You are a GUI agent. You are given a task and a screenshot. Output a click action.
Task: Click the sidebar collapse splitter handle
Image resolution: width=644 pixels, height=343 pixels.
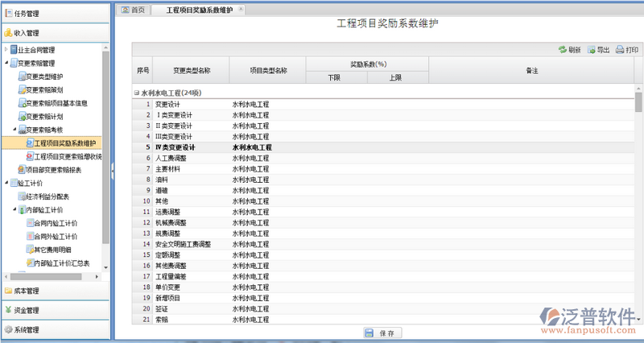tap(113, 169)
